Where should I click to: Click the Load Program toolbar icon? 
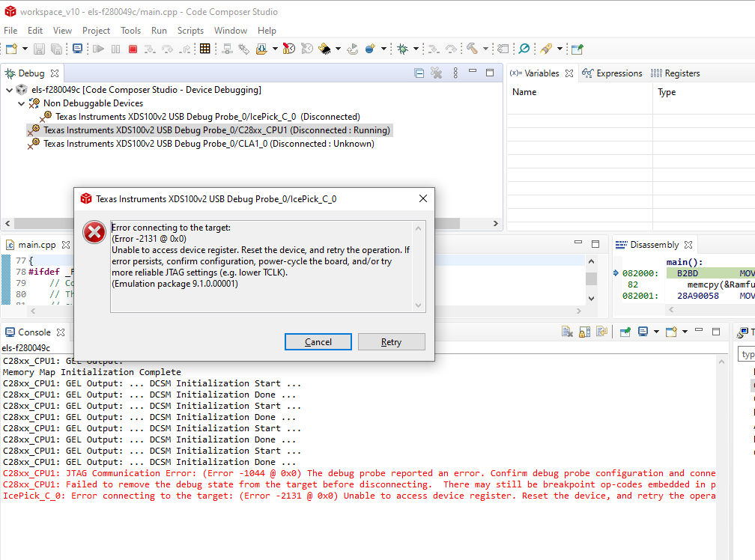pos(261,49)
